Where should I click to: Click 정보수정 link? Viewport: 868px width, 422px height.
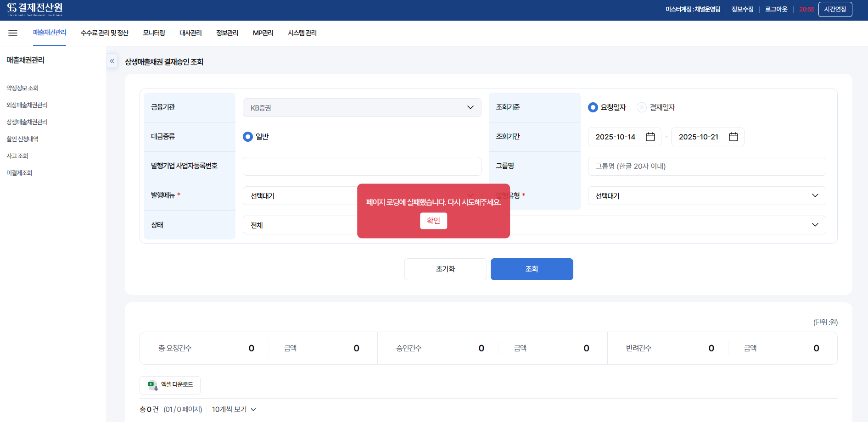coord(742,9)
